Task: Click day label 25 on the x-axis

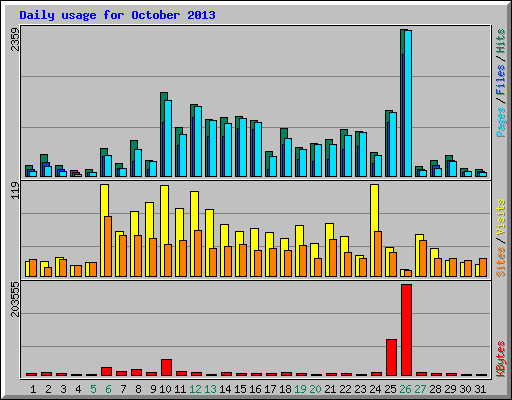Action: [390, 389]
